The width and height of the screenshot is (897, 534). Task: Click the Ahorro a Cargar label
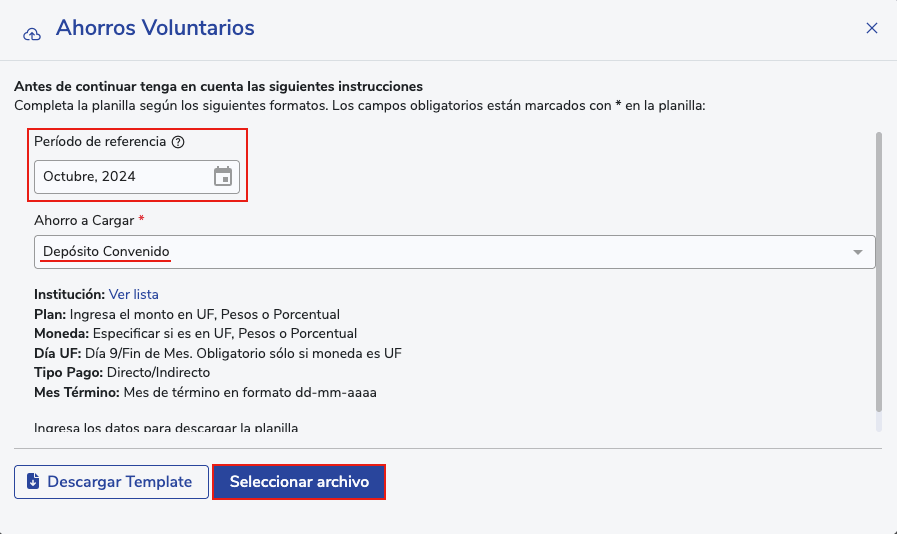click(x=84, y=219)
